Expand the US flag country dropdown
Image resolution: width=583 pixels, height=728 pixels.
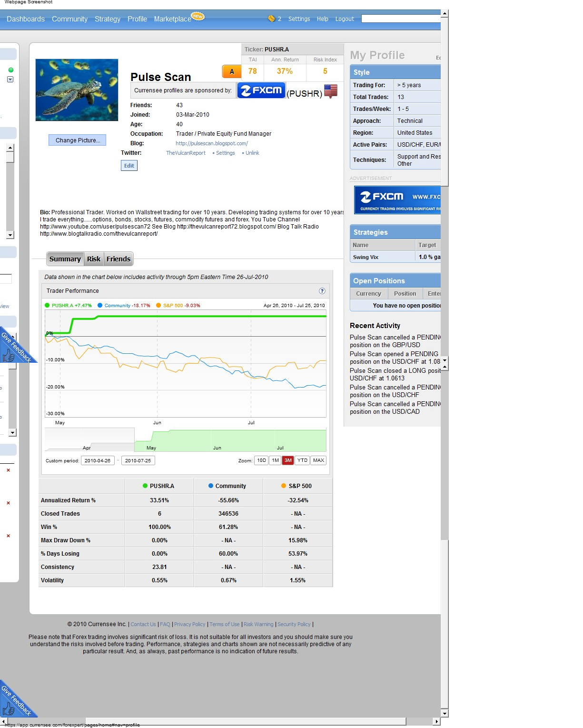331,91
